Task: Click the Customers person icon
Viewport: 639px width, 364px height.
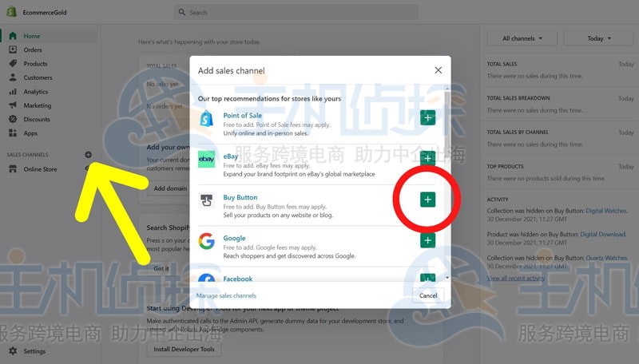Action: 13,77
